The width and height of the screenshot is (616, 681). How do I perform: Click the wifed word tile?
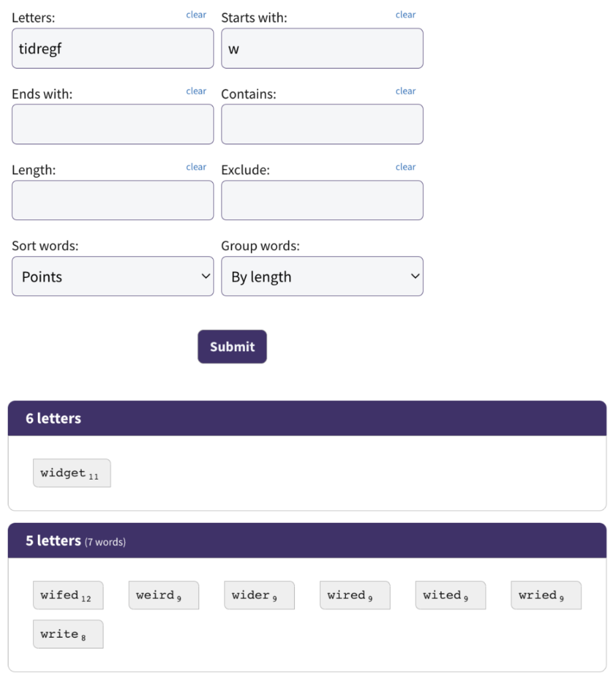[x=69, y=595]
